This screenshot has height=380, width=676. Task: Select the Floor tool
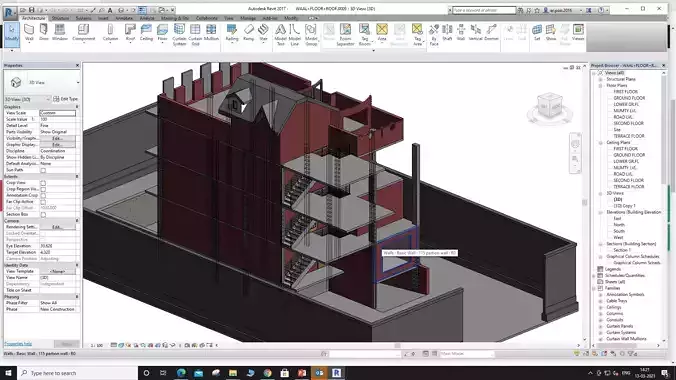162,32
